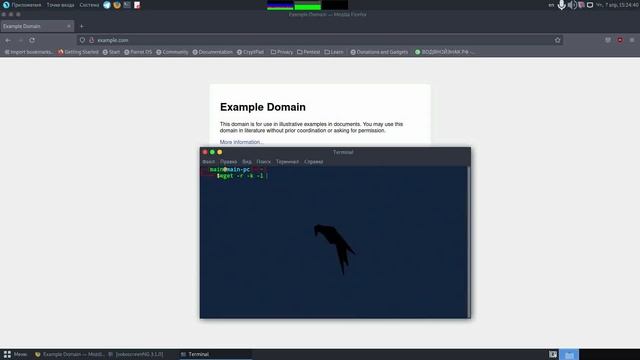This screenshot has width=640, height=360.
Task: Expand the Learn bookmarks folder
Action: coord(334,52)
